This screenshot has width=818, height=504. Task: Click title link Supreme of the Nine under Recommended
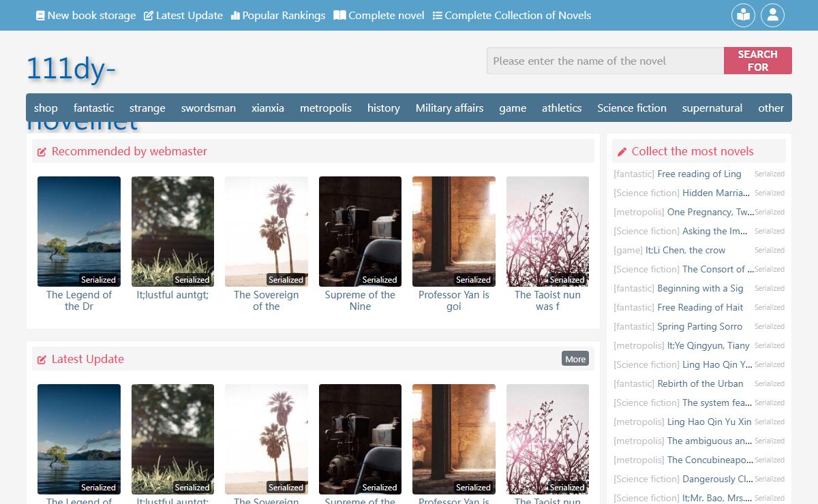[x=360, y=300]
